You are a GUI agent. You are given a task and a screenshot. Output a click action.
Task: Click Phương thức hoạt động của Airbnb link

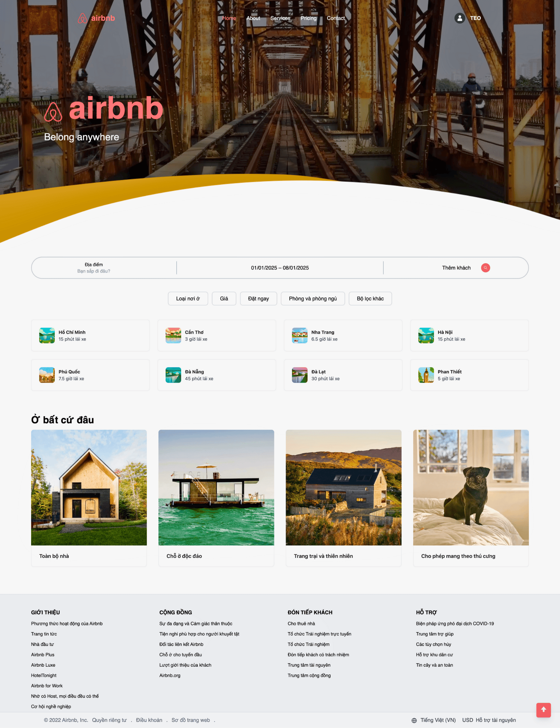(x=67, y=623)
